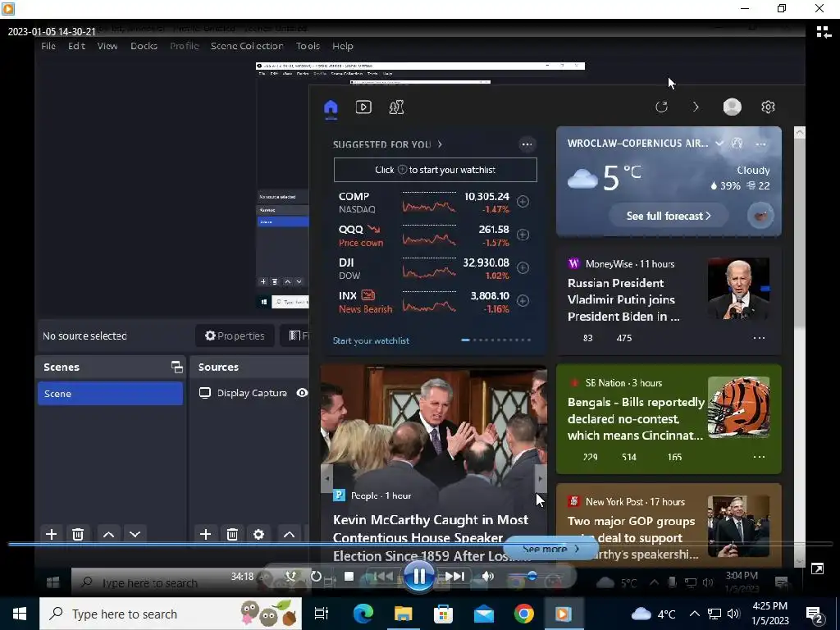Show next story with carousel right arrow
840x630 pixels.
coord(541,478)
